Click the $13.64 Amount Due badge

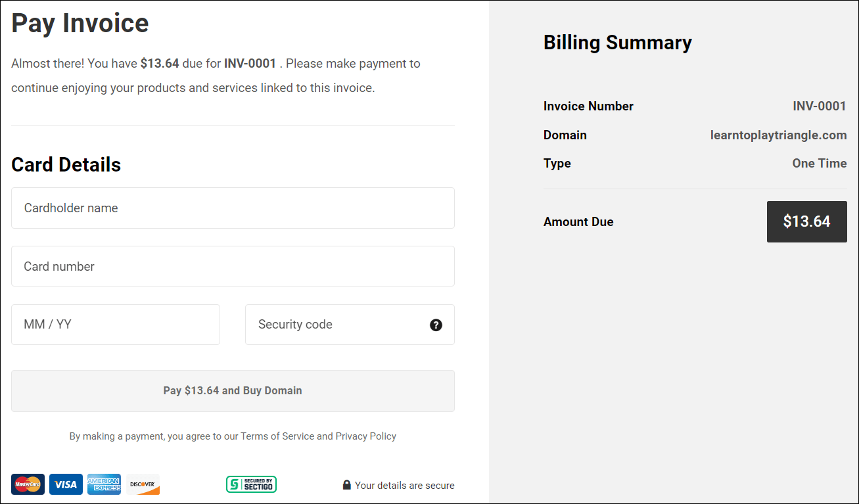(x=806, y=221)
